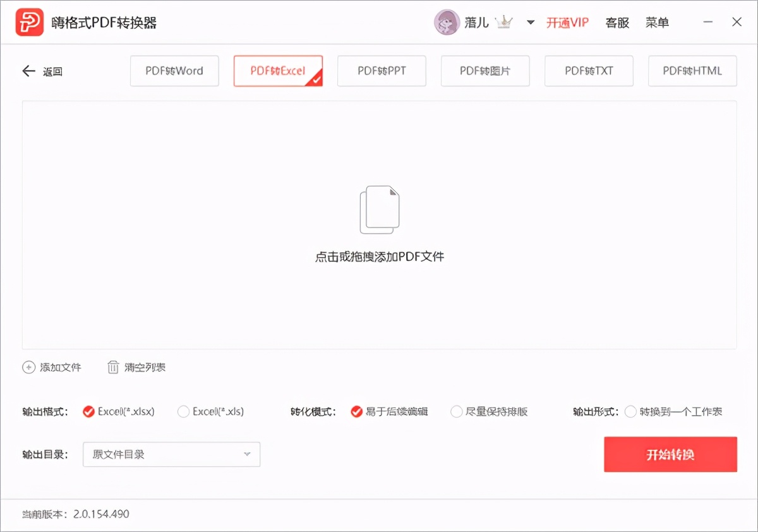This screenshot has width=758, height=532.
Task: Click the drop zone to add PDF files
Action: [x=379, y=257]
